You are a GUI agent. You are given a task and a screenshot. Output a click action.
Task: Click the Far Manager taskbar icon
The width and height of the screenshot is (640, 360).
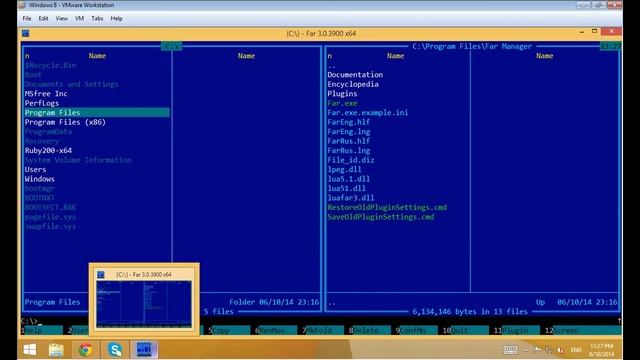pyautogui.click(x=144, y=350)
